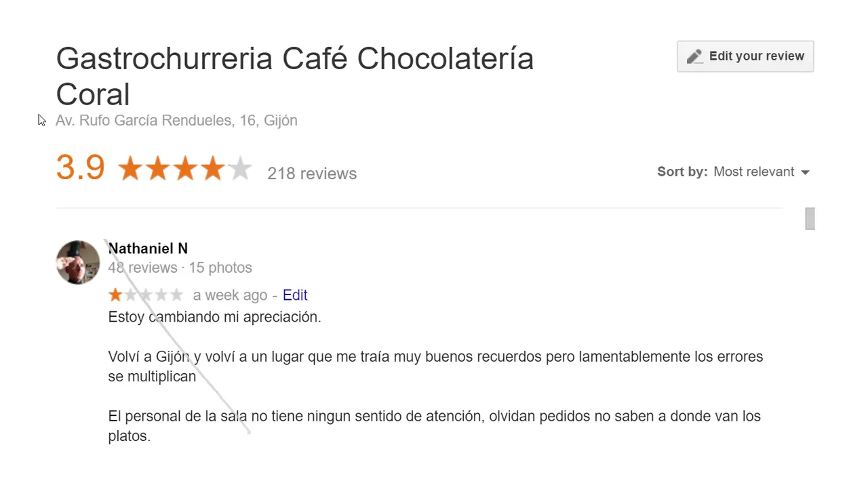This screenshot has width=868, height=498.
Task: Click the fourth orange star of overall rating
Action: [x=212, y=168]
